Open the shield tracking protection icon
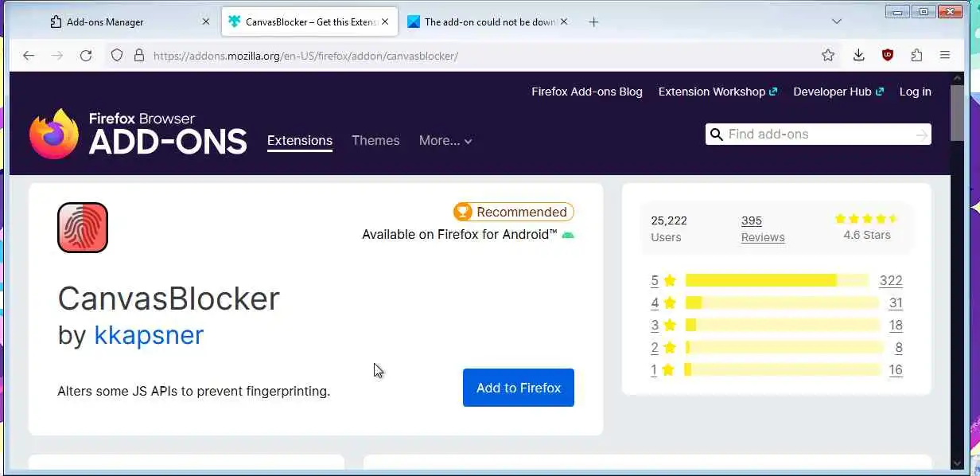 point(117,55)
